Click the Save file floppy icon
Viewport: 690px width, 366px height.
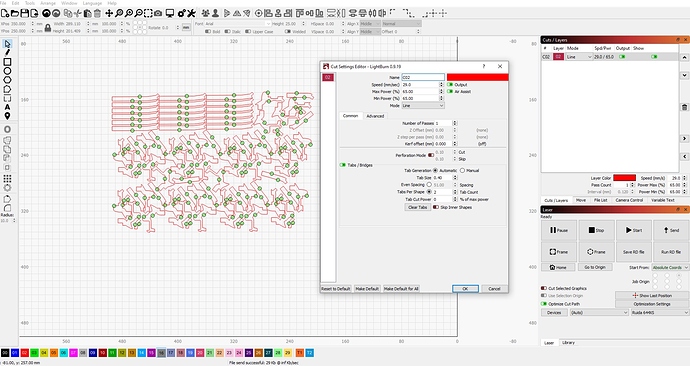pos(24,13)
